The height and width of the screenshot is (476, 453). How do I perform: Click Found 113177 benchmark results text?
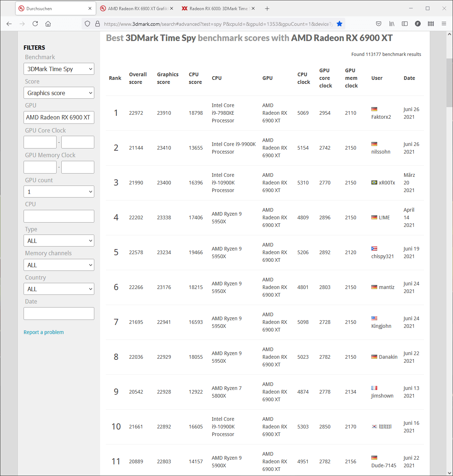[386, 54]
